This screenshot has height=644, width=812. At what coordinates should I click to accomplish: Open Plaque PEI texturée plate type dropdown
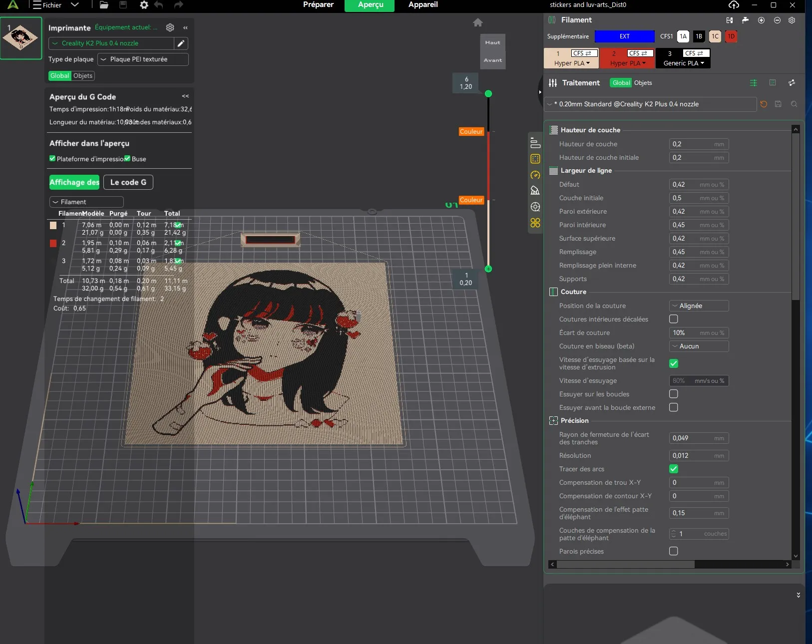pos(143,59)
